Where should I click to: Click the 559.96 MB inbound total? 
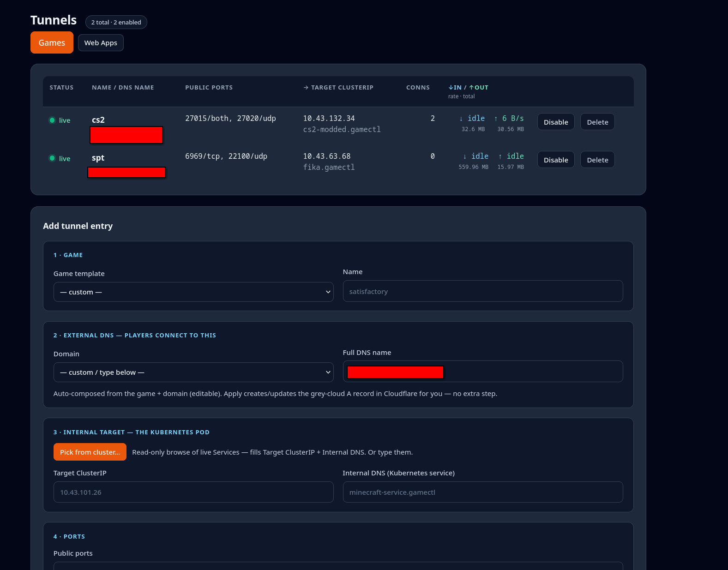pos(473,167)
